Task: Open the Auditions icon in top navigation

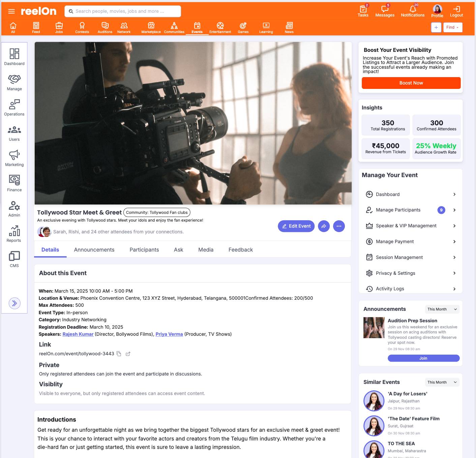Action: 105,28
